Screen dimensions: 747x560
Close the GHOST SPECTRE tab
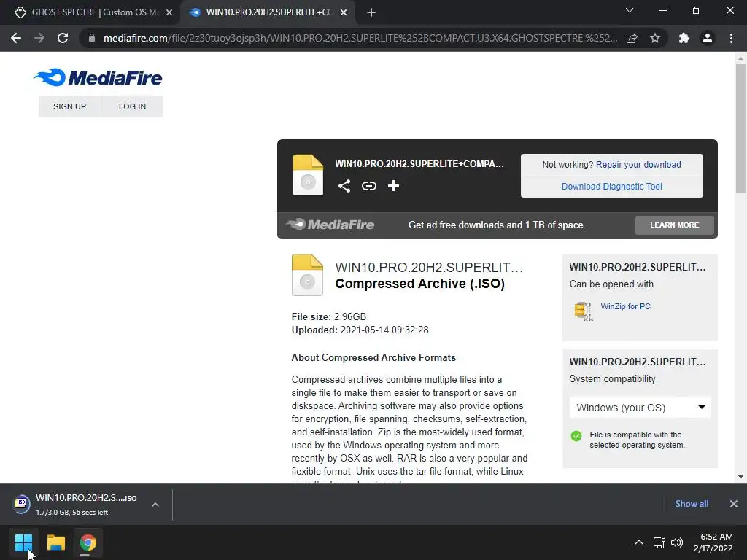(169, 12)
